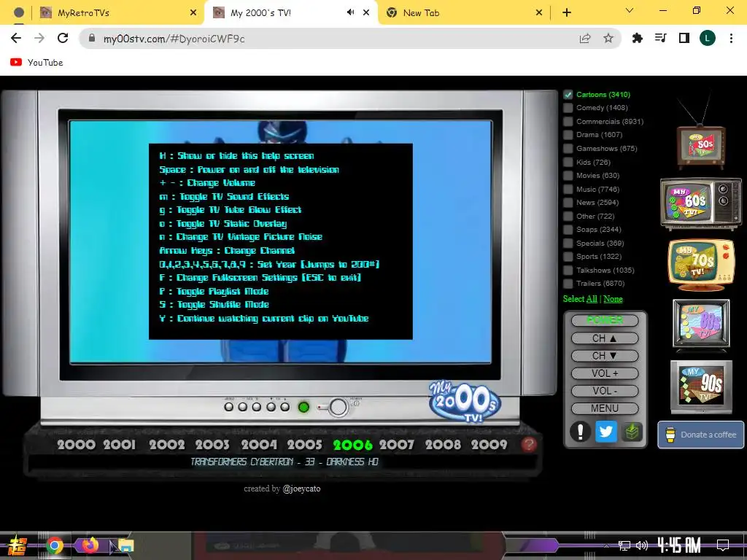Open the media control icon in toolbar
Screen dimensions: 747x560
[661, 38]
